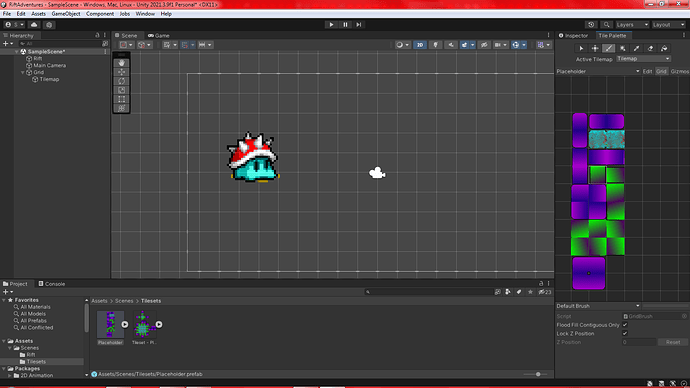
Task: Open Hierarchy panel three-dot menu
Action: [105, 35]
